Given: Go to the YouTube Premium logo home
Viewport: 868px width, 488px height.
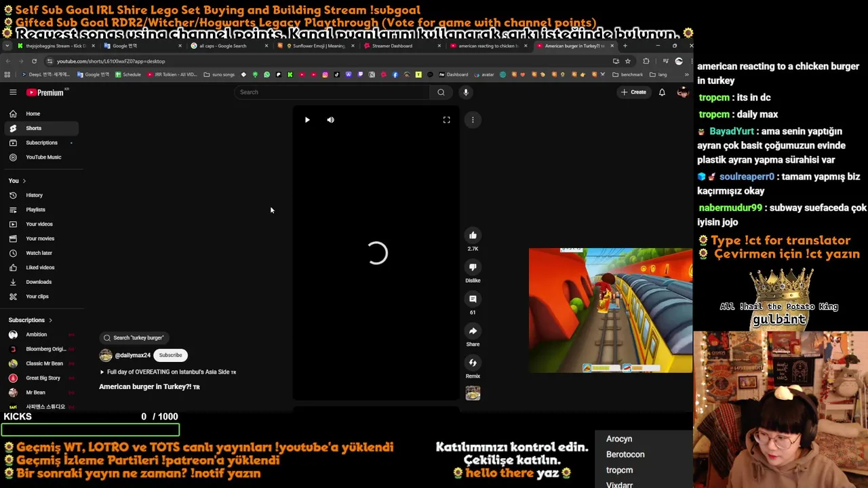Looking at the screenshot, I should pos(45,92).
